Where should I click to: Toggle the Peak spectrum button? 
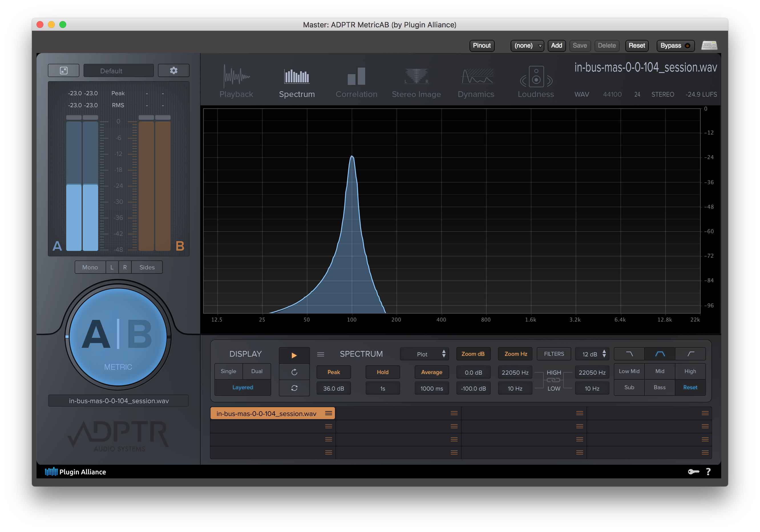pos(333,372)
